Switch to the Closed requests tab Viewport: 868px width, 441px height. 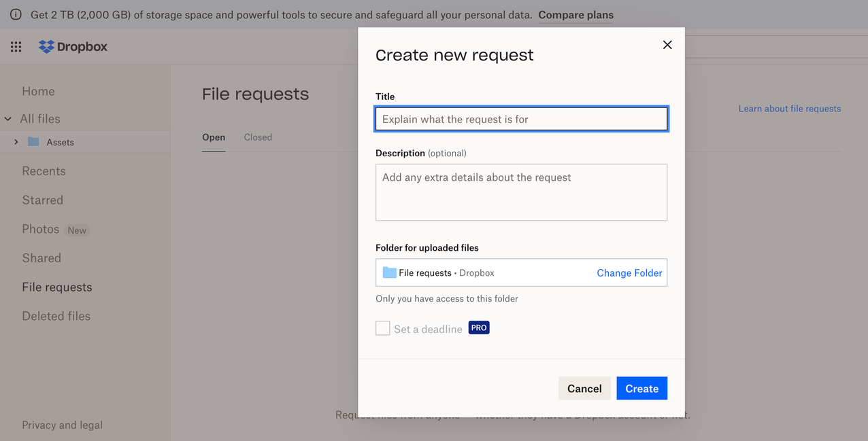coord(257,137)
